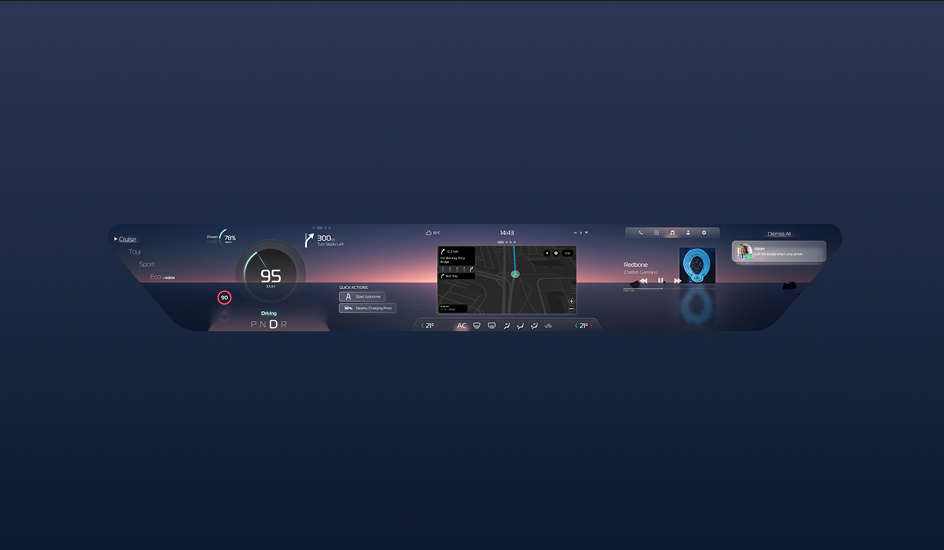Screen dimensions: 944x550
Task: Decrease left climate temperature
Action: (422, 326)
